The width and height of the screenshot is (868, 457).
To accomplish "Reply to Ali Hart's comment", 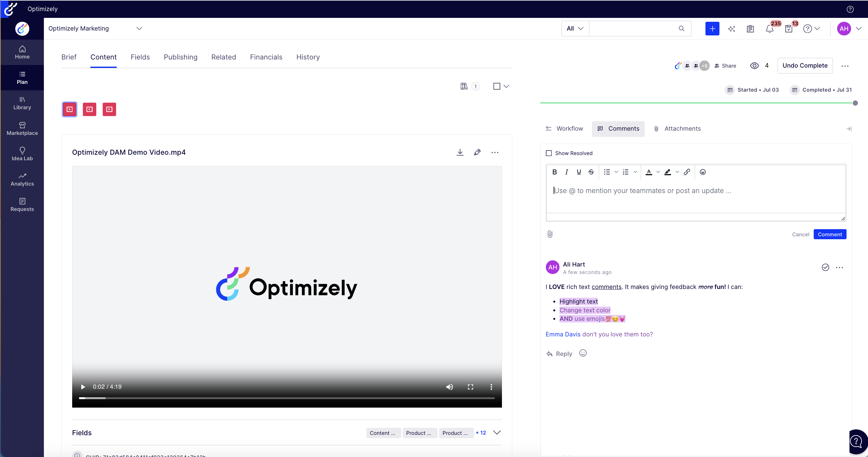I will 559,354.
